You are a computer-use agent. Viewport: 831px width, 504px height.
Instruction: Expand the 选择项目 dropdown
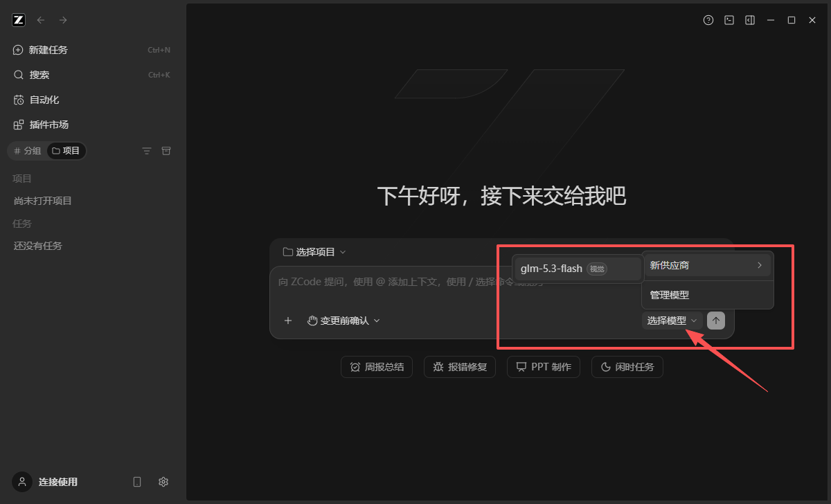(x=315, y=252)
